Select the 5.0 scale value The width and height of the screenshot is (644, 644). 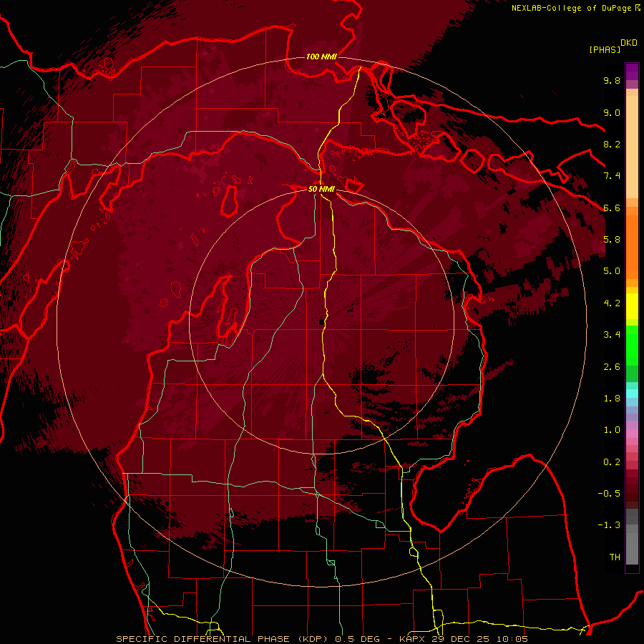tap(612, 271)
